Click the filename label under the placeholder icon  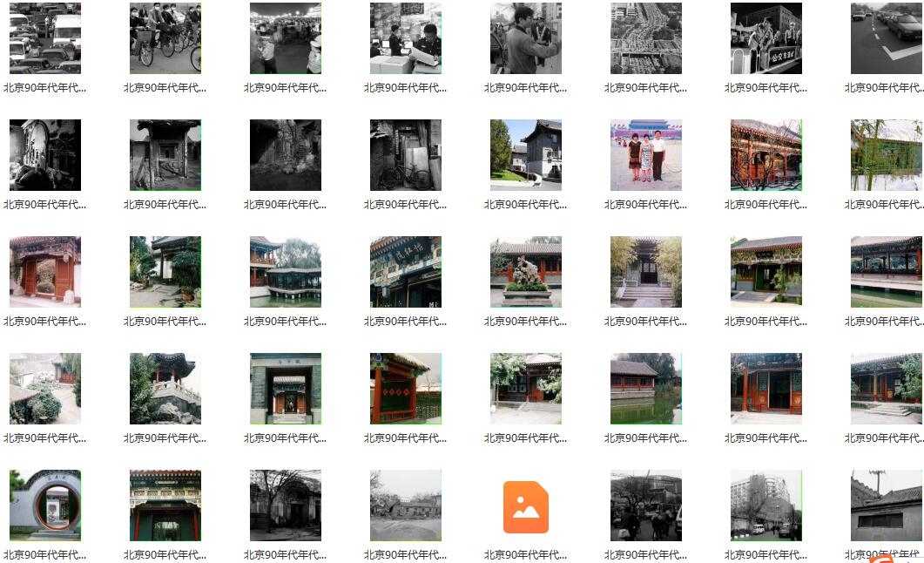[526, 554]
